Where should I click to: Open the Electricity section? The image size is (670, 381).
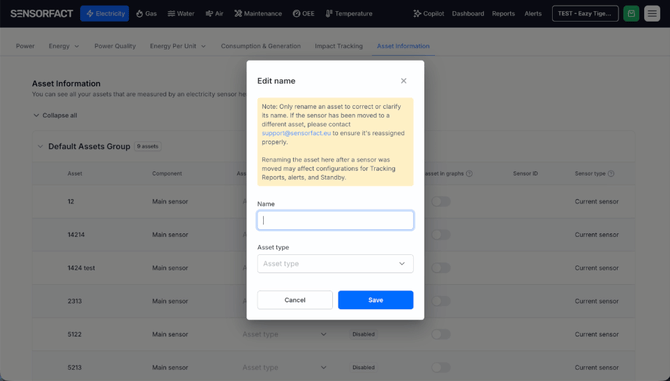pyautogui.click(x=105, y=14)
